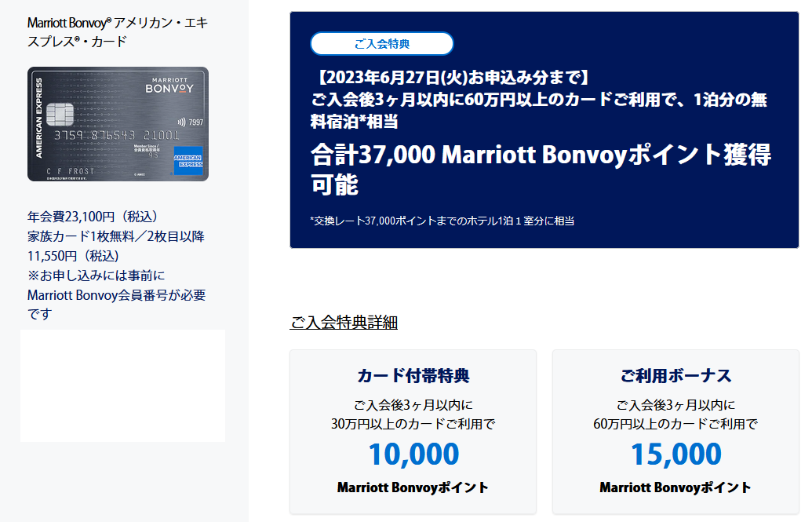Click the 10,000 points figure

(x=413, y=454)
